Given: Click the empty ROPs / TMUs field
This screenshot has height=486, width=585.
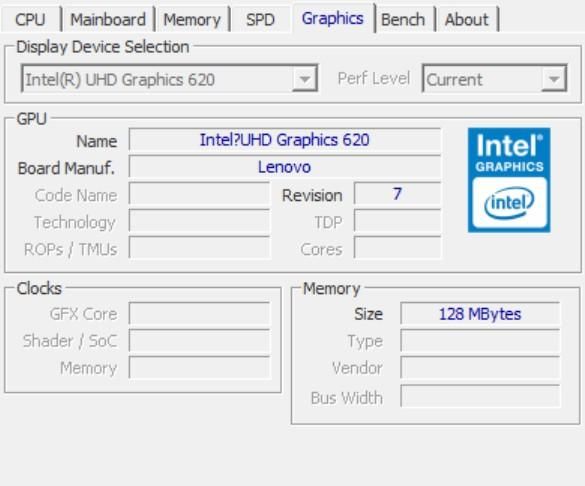Looking at the screenshot, I should pos(199,248).
